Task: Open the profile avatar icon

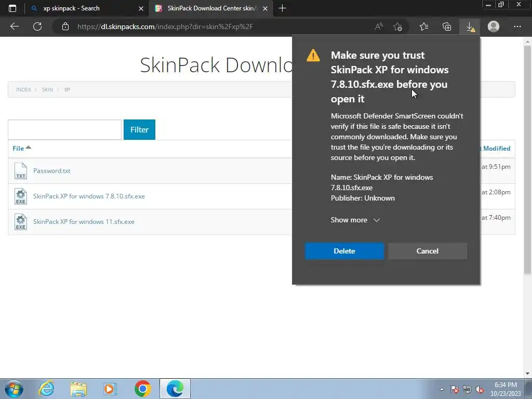Action: click(494, 26)
